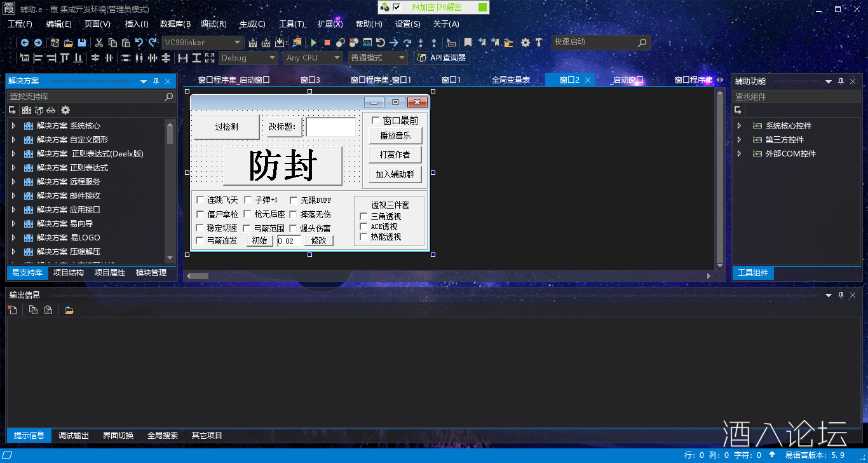The image size is (868, 463).
Task: Tick the 窗口最前 checkbox
Action: click(x=376, y=120)
